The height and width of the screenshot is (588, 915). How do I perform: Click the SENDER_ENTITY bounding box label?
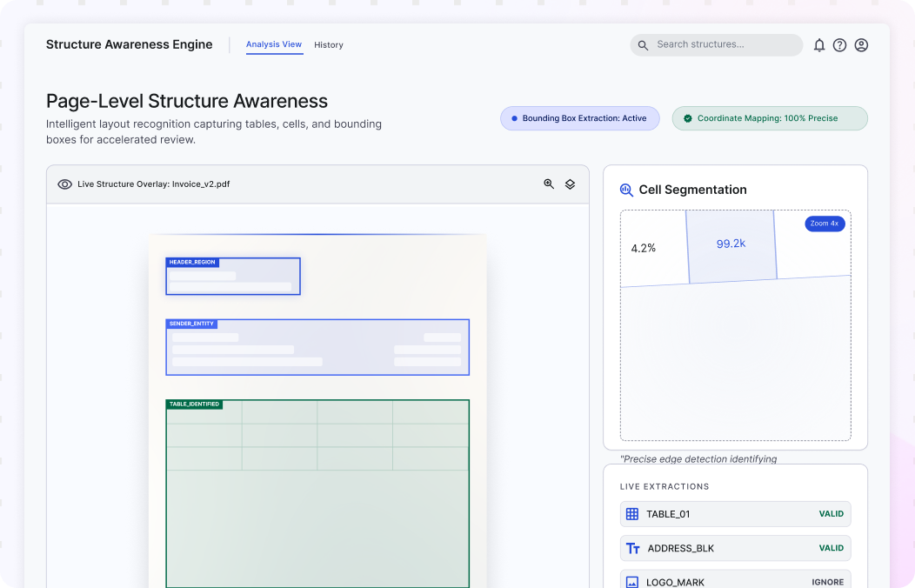point(191,324)
